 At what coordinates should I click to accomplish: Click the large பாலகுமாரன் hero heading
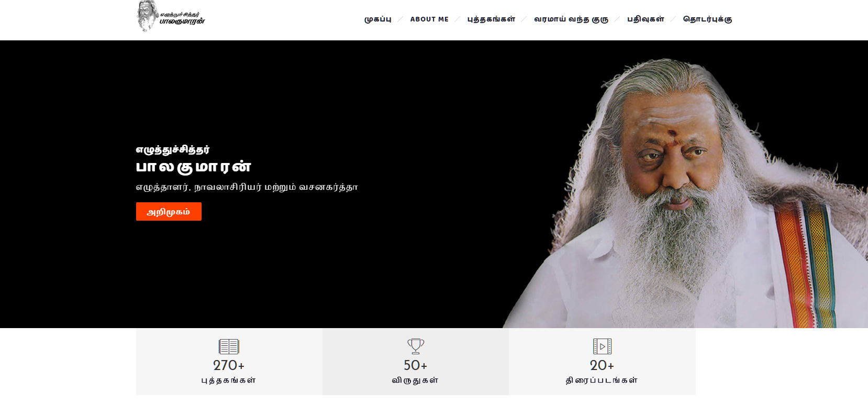(194, 167)
